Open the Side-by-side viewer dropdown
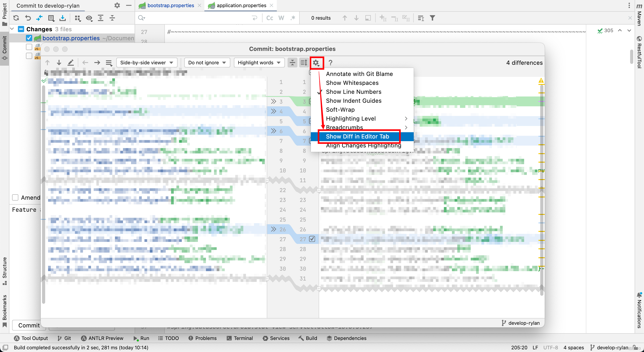644x352 pixels. [147, 63]
